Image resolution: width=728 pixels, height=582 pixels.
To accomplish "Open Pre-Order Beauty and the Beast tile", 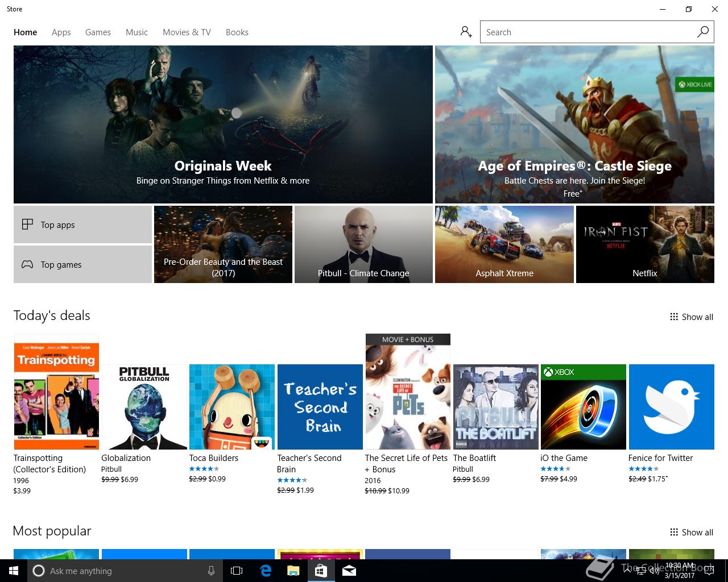I will pos(223,244).
